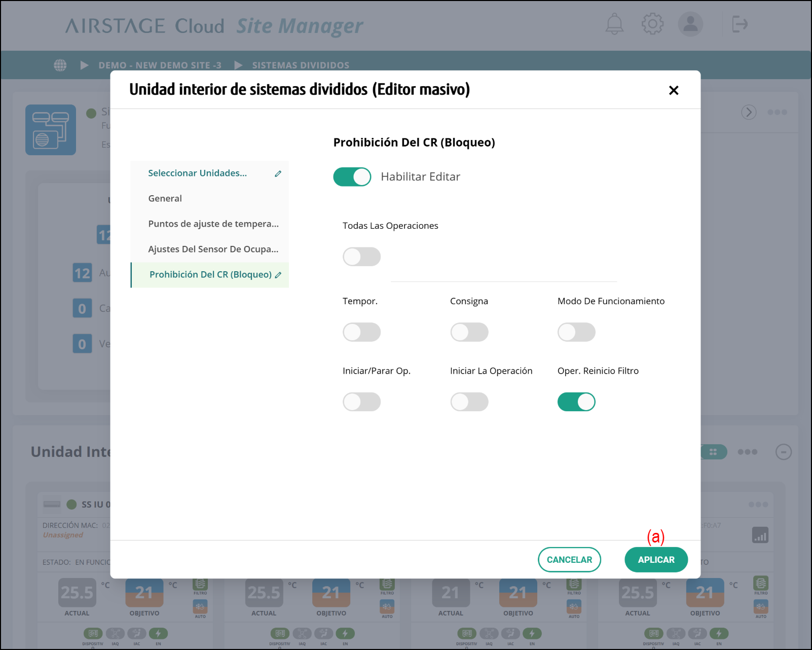Click DEMO - NEW DEMO SITE -3 breadcrumb
The height and width of the screenshot is (650, 812).
(160, 65)
